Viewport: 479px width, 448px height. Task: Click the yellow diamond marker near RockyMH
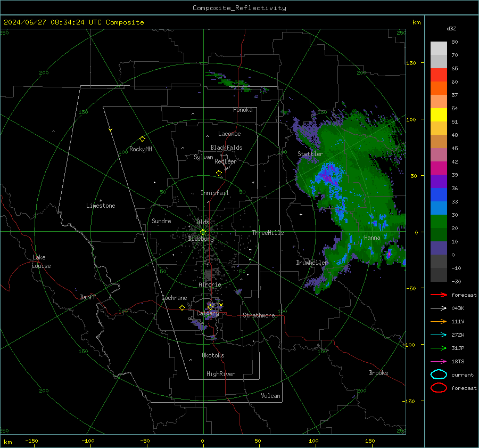click(x=142, y=139)
